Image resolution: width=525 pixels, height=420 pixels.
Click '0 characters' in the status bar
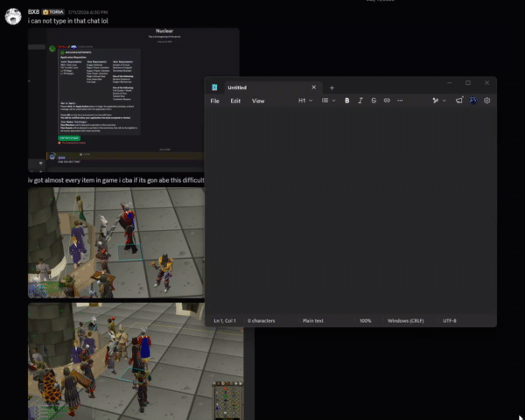[x=261, y=321]
